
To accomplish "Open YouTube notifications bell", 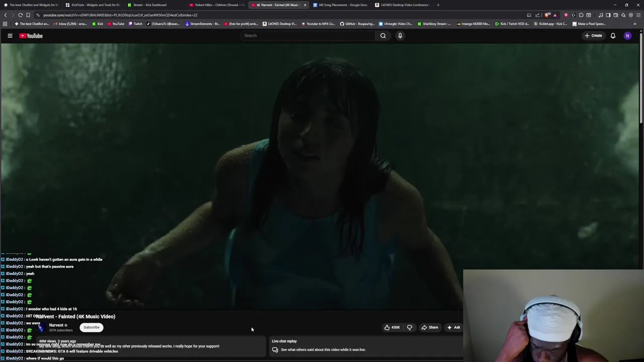I will point(613,36).
